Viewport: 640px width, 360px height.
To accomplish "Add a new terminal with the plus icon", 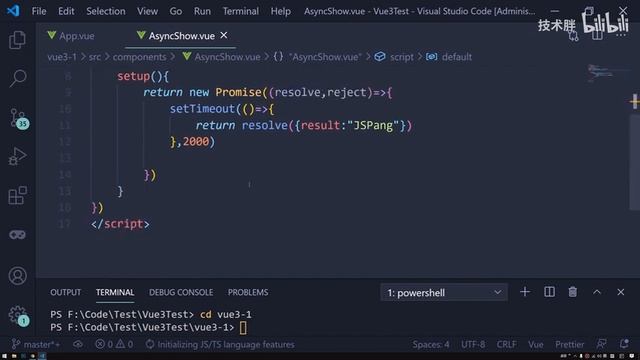I will 525,292.
